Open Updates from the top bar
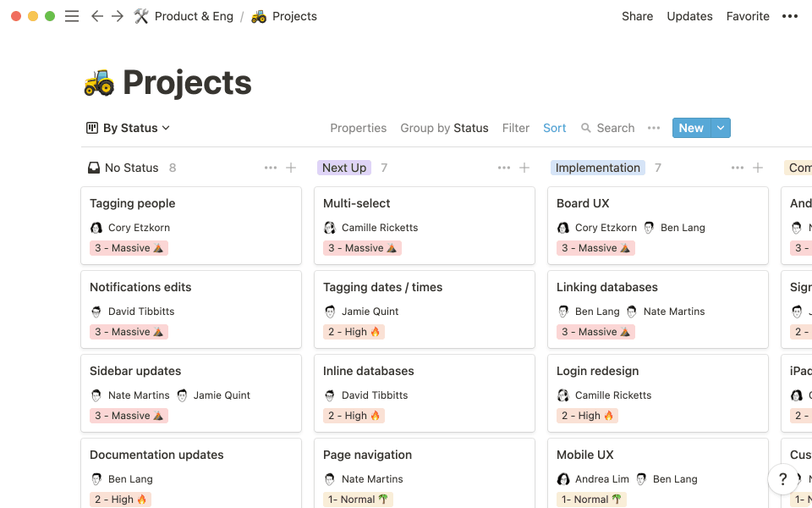The width and height of the screenshot is (812, 508). [x=689, y=15]
